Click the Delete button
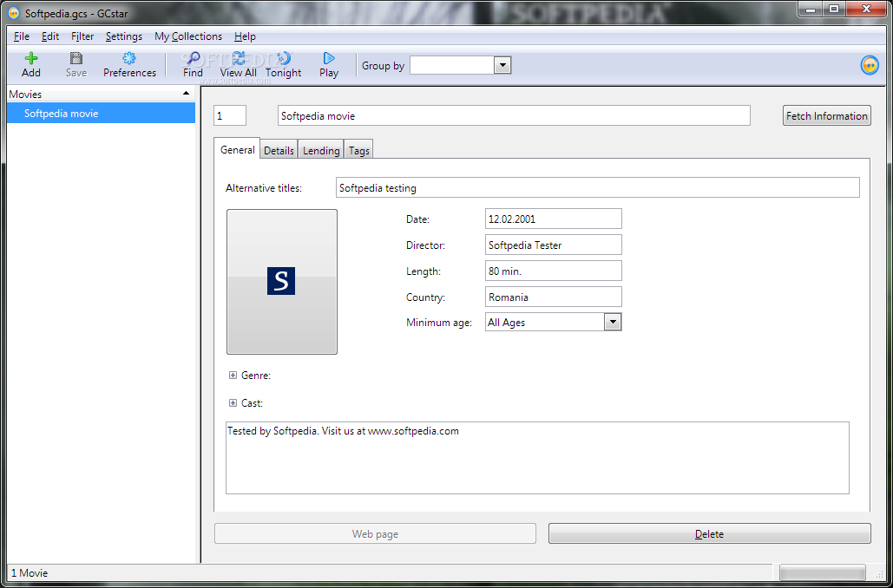Screen dimensions: 893x588 point(710,534)
